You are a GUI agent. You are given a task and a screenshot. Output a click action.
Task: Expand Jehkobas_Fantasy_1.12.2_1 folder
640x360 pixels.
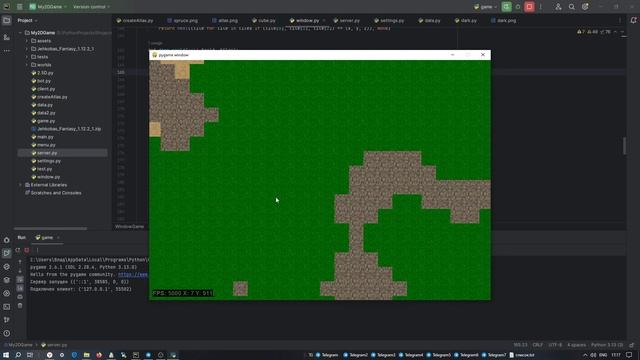click(27, 49)
